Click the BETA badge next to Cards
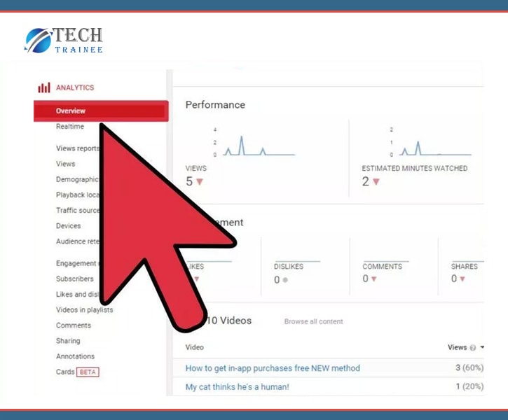Screen dimensions: 508x420 88,372
